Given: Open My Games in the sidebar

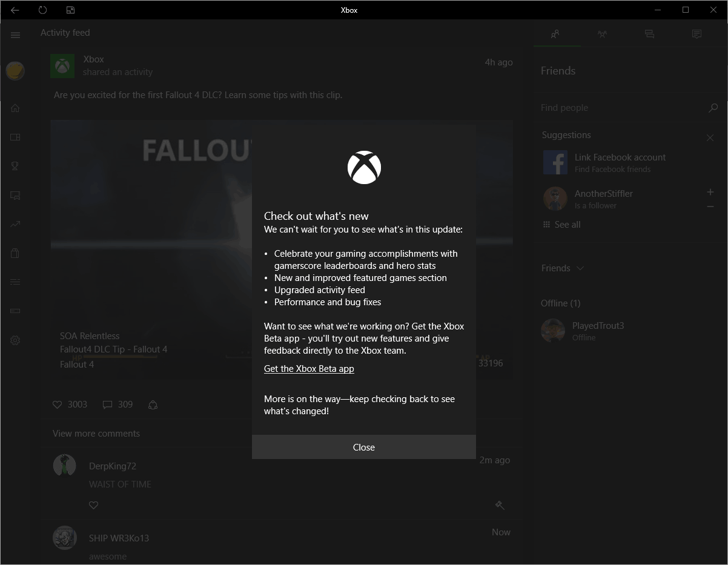Looking at the screenshot, I should pos(15,137).
